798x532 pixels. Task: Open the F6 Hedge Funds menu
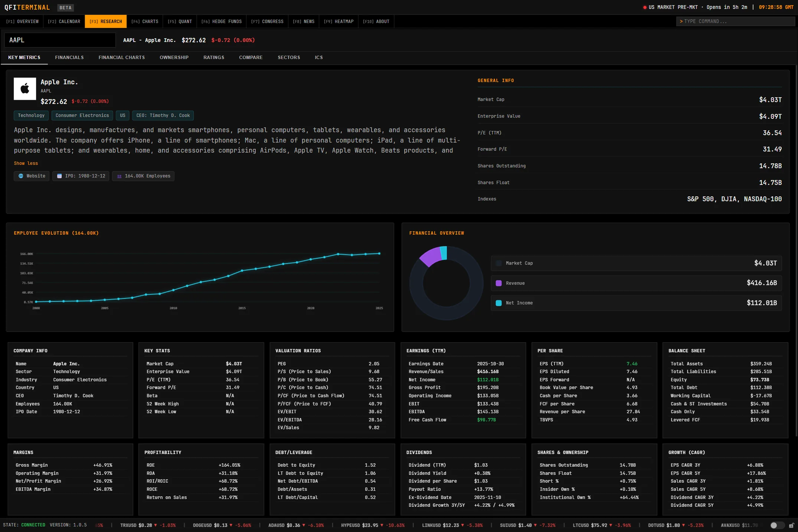[221, 22]
